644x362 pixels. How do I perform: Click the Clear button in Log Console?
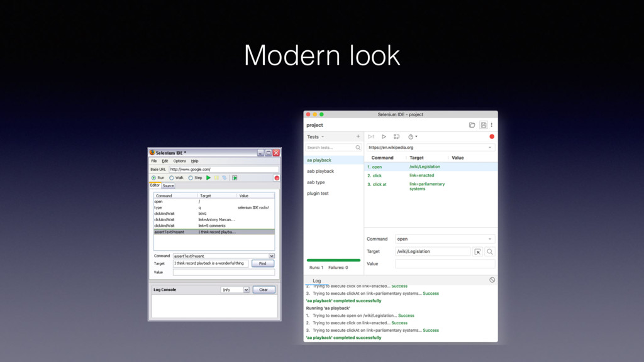click(264, 290)
